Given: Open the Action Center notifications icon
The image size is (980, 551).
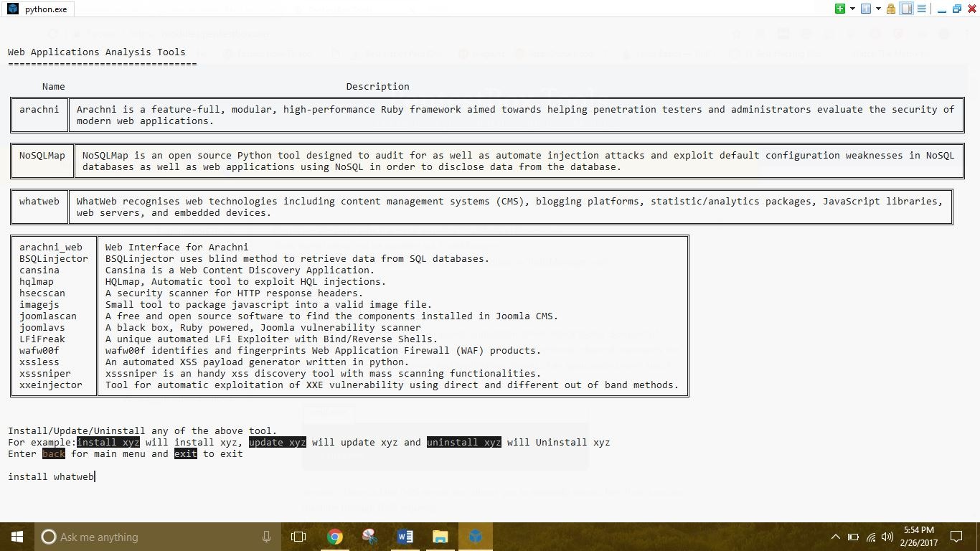Looking at the screenshot, I should coord(956,537).
